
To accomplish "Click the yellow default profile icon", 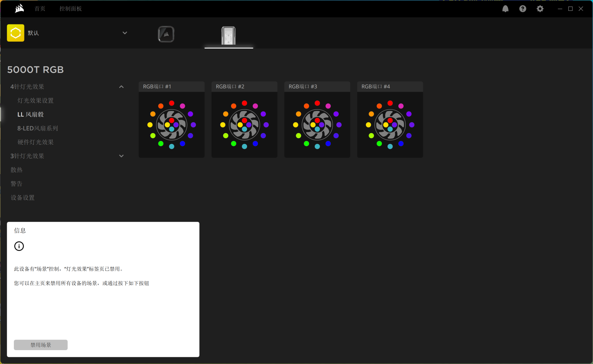I will tap(15, 33).
